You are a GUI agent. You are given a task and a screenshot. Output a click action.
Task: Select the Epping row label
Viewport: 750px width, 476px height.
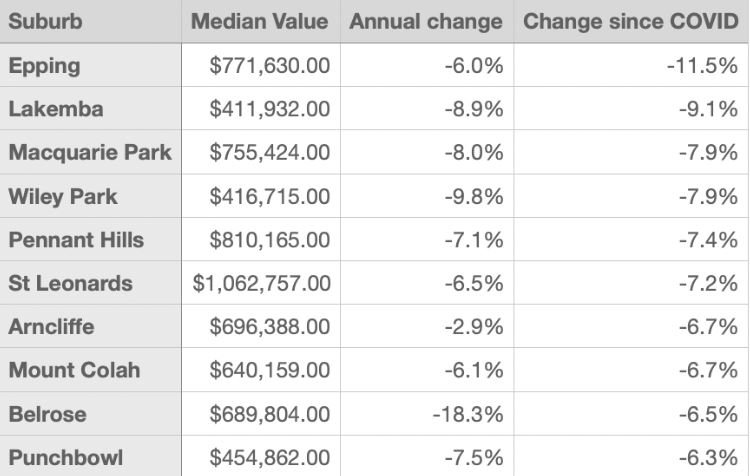(x=44, y=65)
